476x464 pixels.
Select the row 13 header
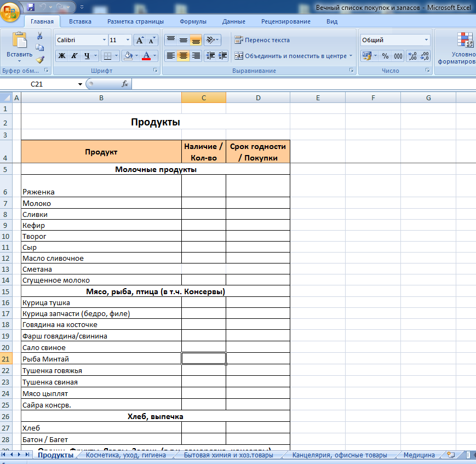[6, 269]
